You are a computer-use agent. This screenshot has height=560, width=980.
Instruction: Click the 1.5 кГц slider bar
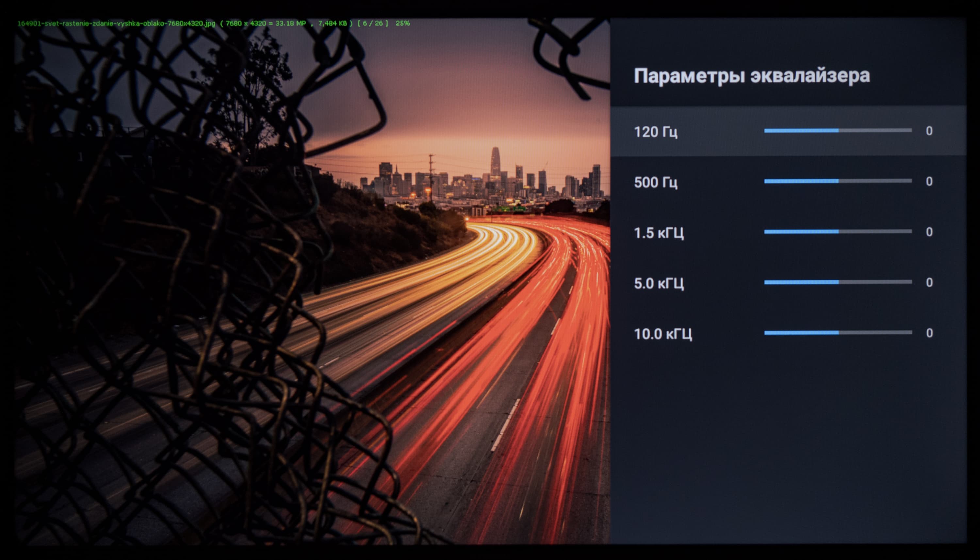[x=838, y=232]
